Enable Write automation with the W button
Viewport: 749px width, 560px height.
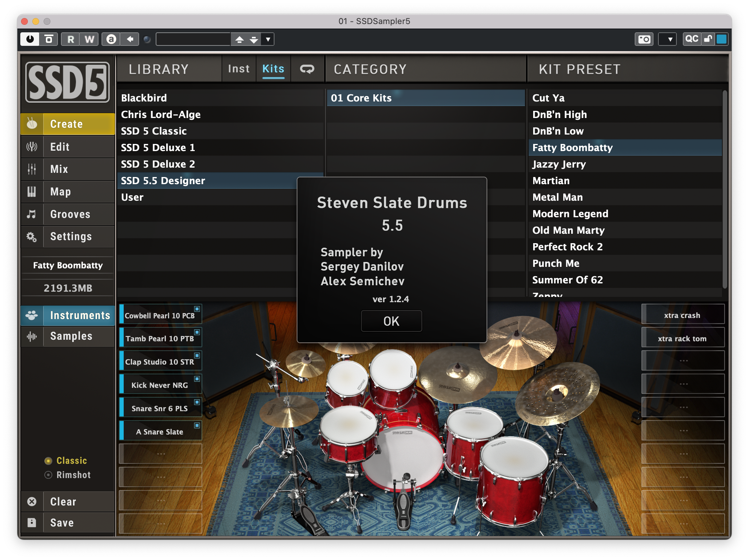pos(89,39)
